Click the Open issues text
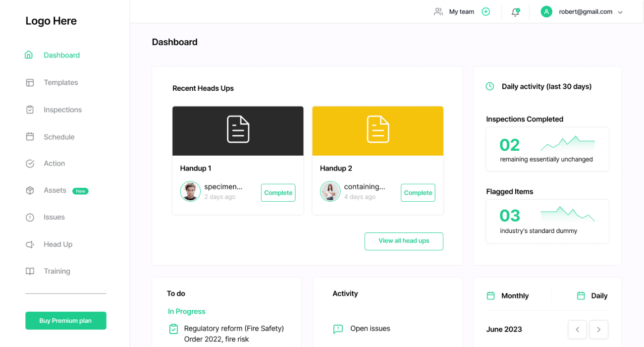 370,328
